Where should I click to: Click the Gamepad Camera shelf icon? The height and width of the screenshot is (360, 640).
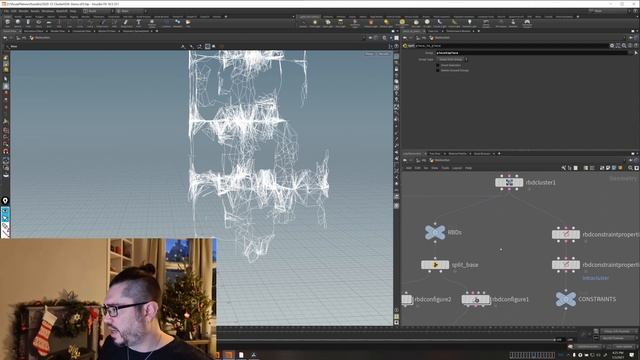coord(527,24)
